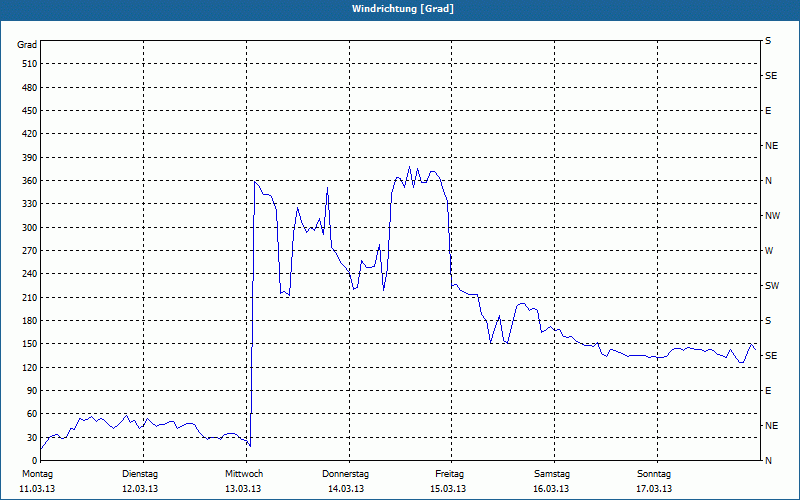Click the 360 value on the left axis
This screenshot has height=500, width=800.
pos(30,181)
